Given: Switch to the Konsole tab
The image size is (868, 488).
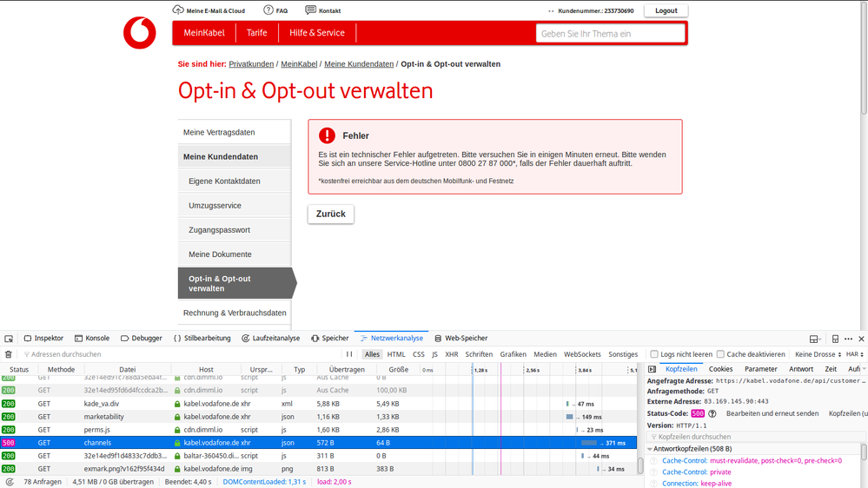Looking at the screenshot, I should (x=92, y=338).
